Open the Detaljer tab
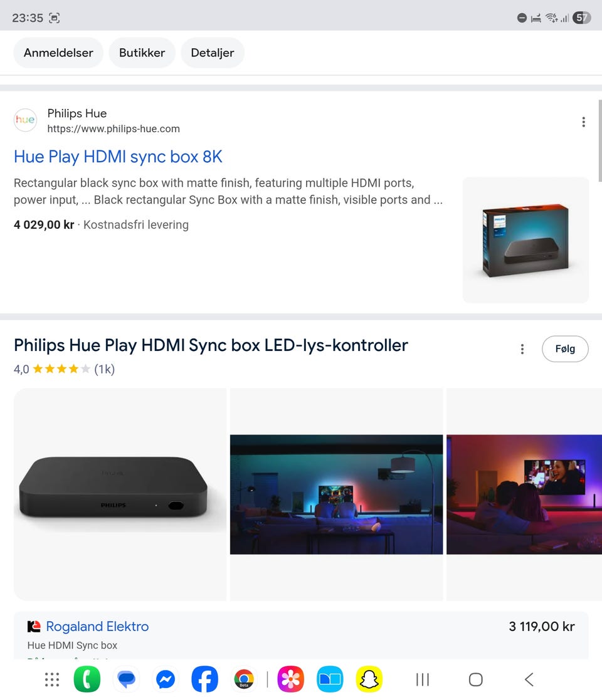The image size is (602, 700). click(213, 53)
